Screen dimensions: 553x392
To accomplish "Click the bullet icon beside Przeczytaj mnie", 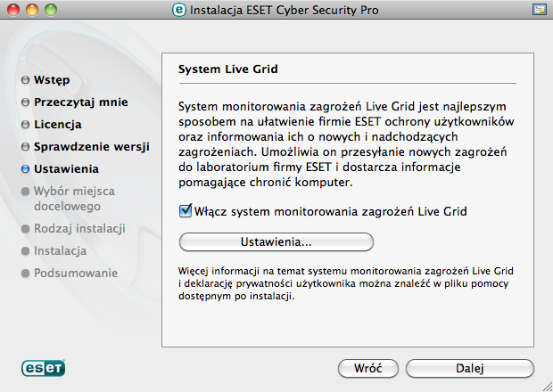I will click(25, 102).
